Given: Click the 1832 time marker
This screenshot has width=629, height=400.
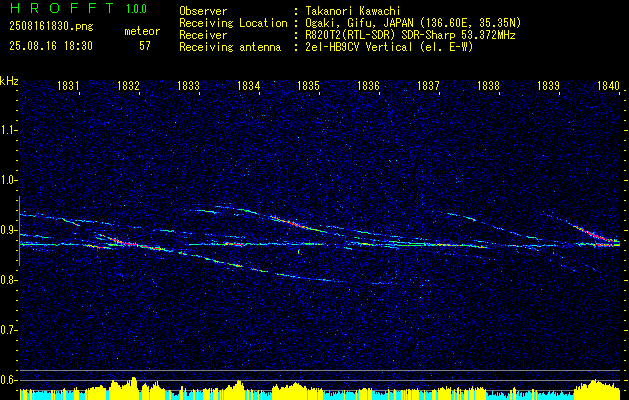Looking at the screenshot, I should click(128, 85).
